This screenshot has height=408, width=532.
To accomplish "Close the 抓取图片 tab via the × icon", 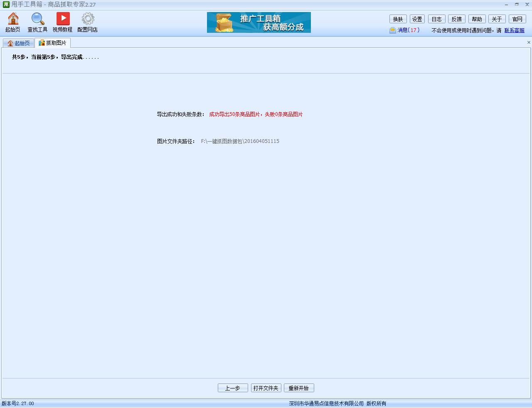I will click(x=529, y=42).
